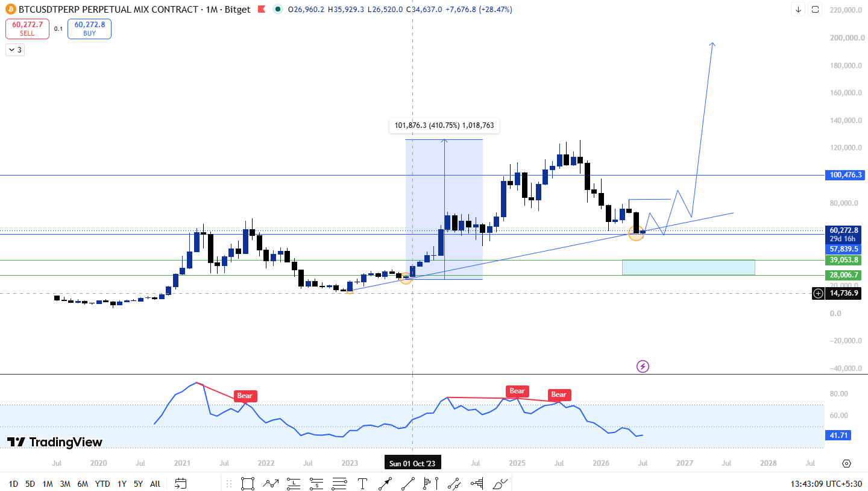Click the Sun 01 Oct '23 date label
The image size is (868, 491).
(x=413, y=463)
